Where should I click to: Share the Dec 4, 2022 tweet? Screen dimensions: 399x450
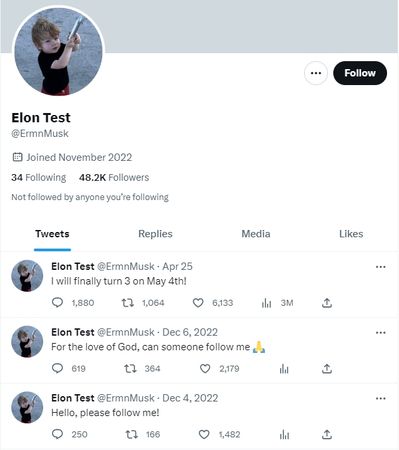point(327,434)
